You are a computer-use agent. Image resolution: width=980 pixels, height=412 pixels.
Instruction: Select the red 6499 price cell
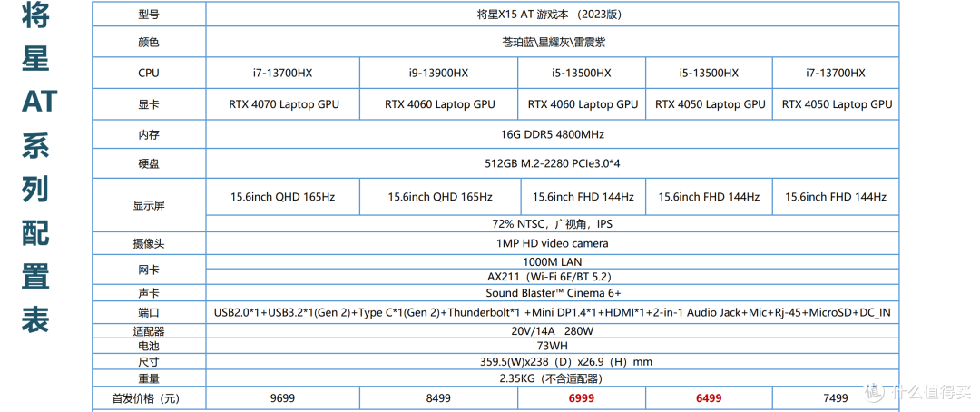[709, 398]
